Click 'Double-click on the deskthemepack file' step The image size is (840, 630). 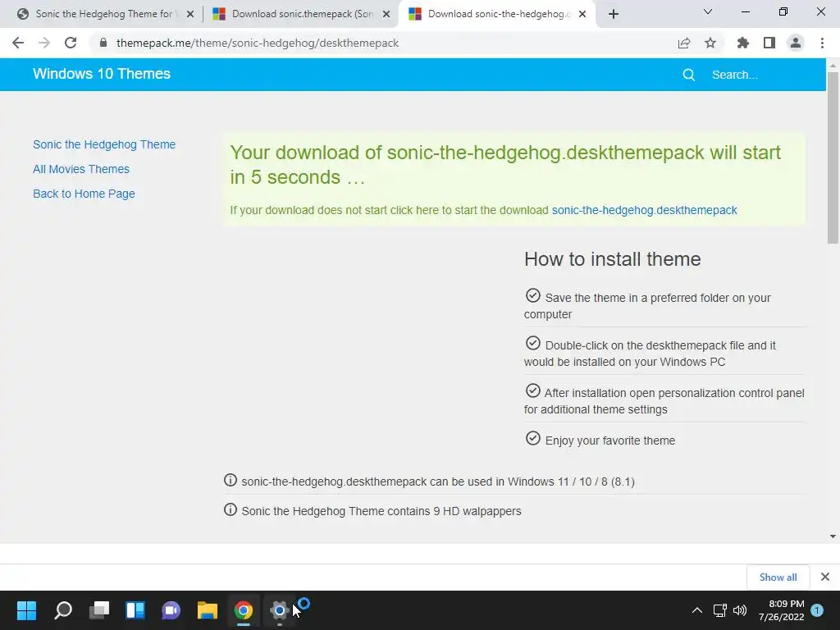650,353
